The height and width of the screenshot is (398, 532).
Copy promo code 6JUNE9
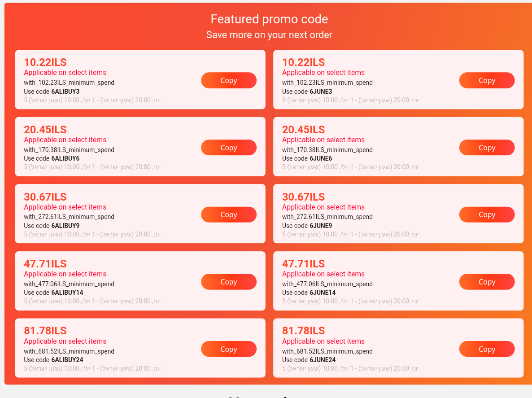[487, 214]
